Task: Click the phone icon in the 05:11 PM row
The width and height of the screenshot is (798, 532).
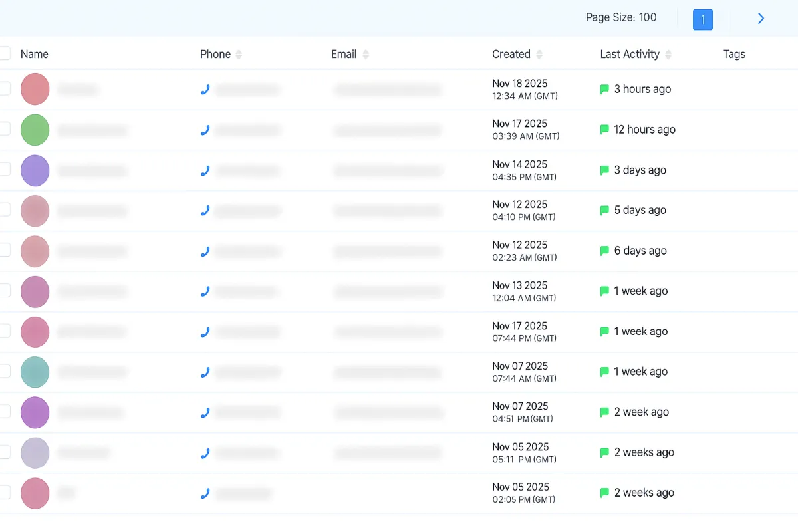Action: 205,454
